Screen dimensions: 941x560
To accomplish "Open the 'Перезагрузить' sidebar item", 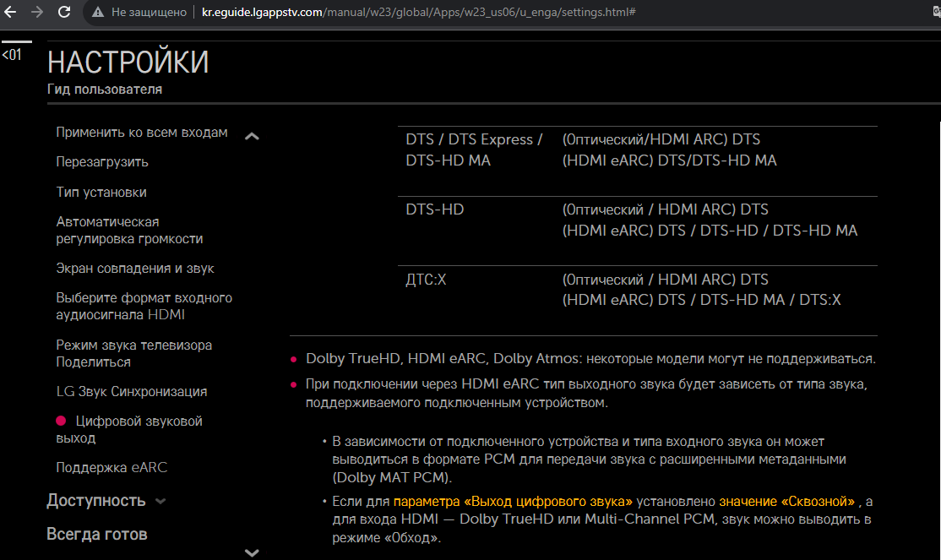I will click(102, 162).
